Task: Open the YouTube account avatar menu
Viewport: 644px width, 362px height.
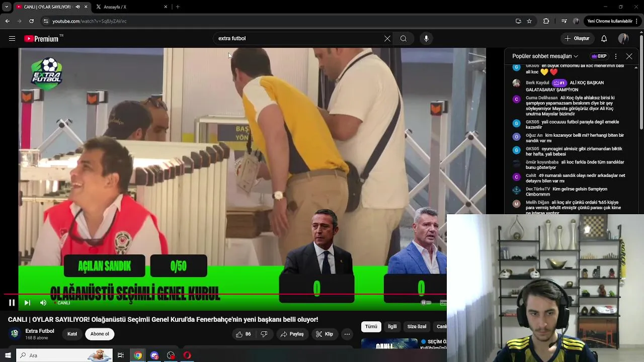Action: (x=623, y=39)
